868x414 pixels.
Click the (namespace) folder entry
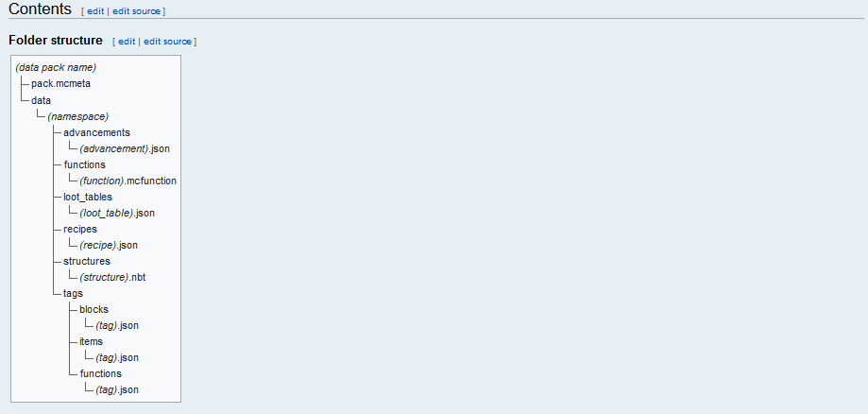(78, 116)
